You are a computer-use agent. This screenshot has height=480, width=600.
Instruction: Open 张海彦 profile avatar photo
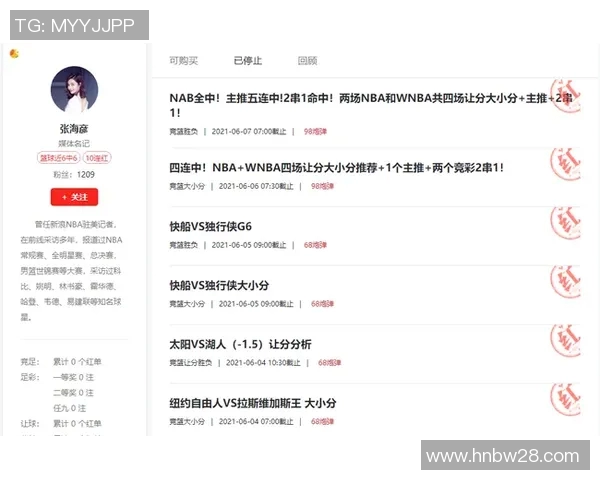pyautogui.click(x=74, y=90)
